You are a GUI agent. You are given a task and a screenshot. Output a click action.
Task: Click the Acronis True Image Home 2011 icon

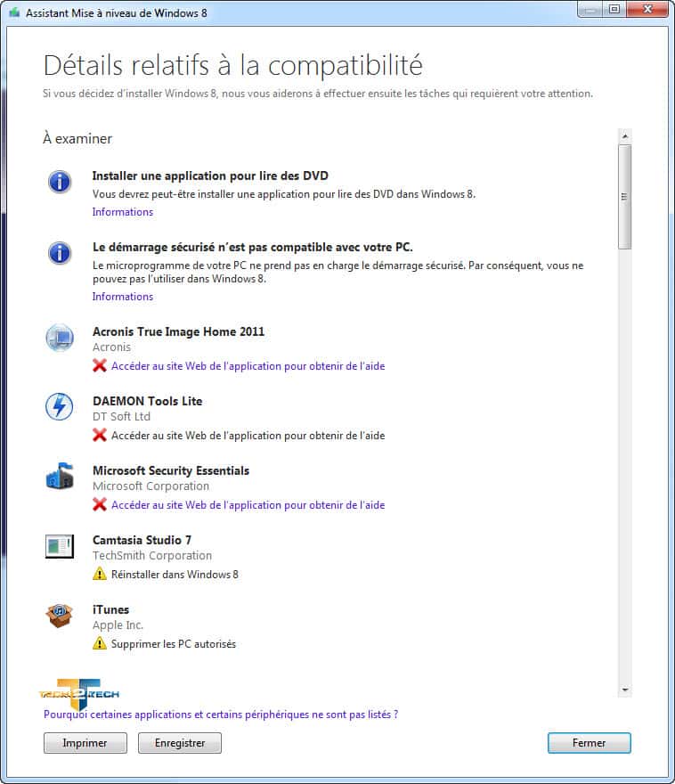click(x=60, y=338)
